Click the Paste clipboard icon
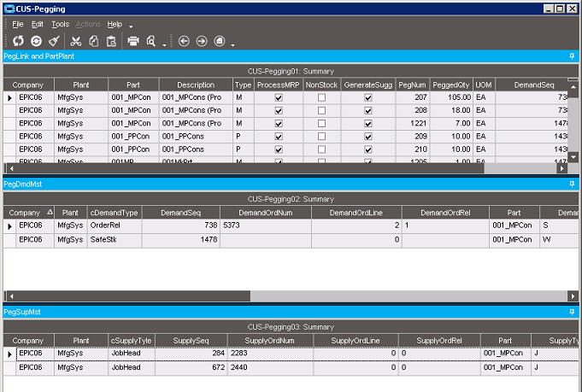Image resolution: width=582 pixels, height=392 pixels. [111, 41]
